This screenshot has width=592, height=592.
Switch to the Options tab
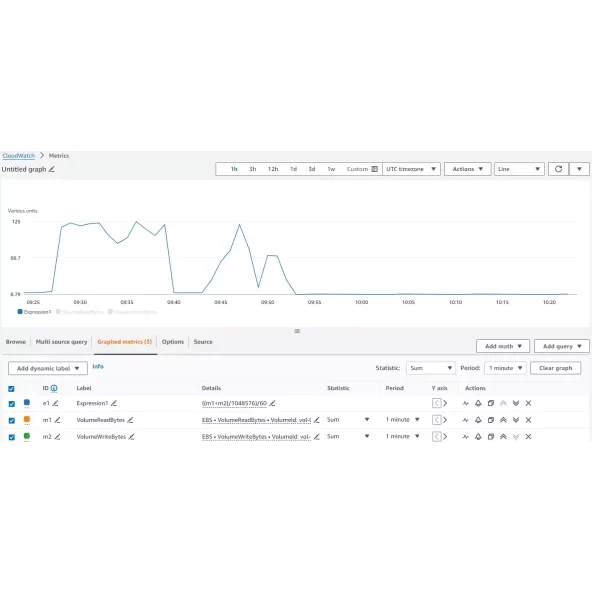point(173,342)
